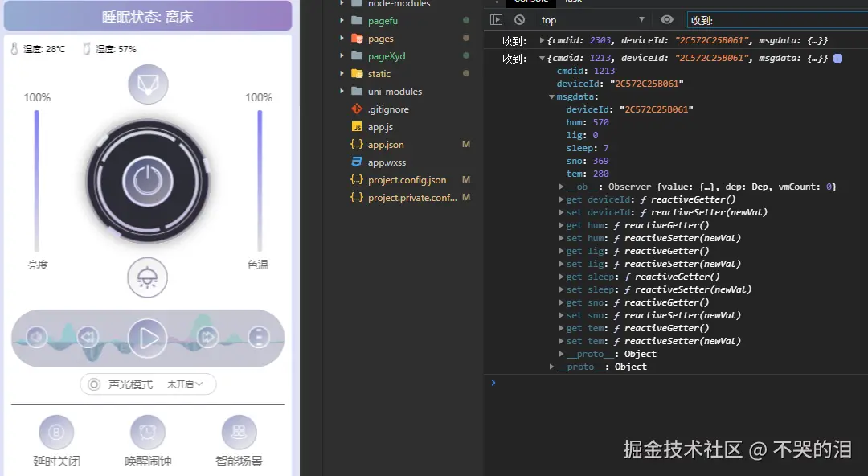Open the 未开启 dropdown
Image resolution: width=868 pixels, height=476 pixels.
185,384
